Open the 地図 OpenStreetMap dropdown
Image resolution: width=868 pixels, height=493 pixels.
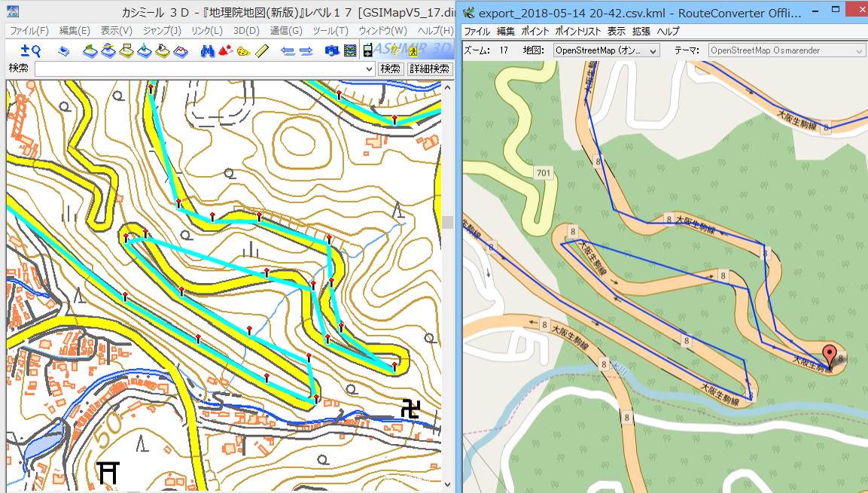pos(606,50)
